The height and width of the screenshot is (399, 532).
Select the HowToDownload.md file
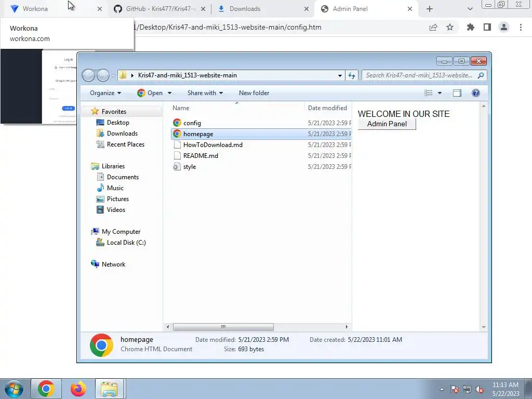[x=261, y=145]
